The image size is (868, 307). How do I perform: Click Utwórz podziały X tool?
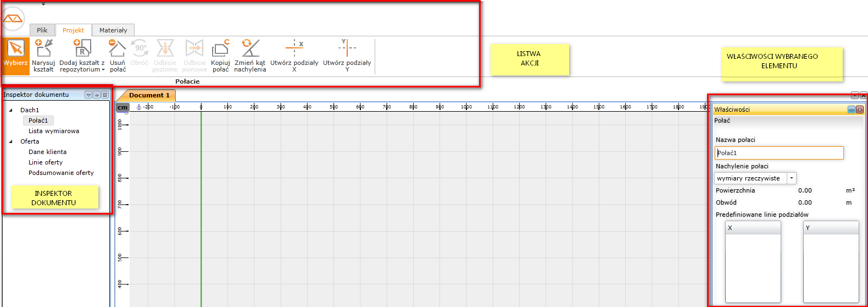point(294,55)
